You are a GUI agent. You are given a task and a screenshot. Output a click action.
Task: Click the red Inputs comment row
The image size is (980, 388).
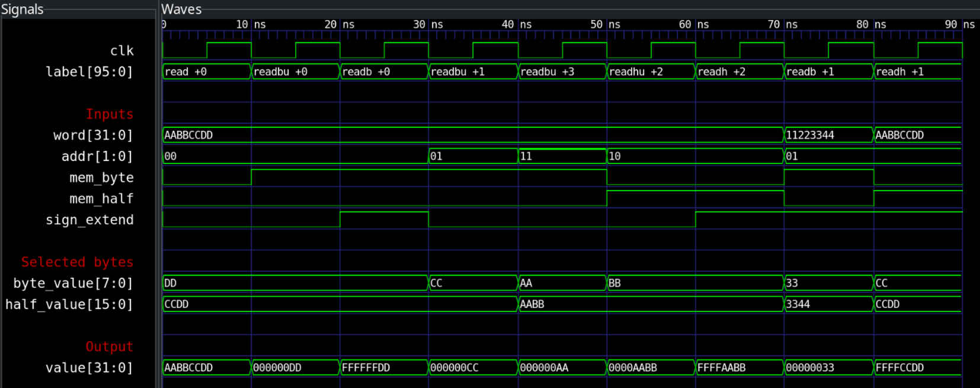click(x=110, y=114)
